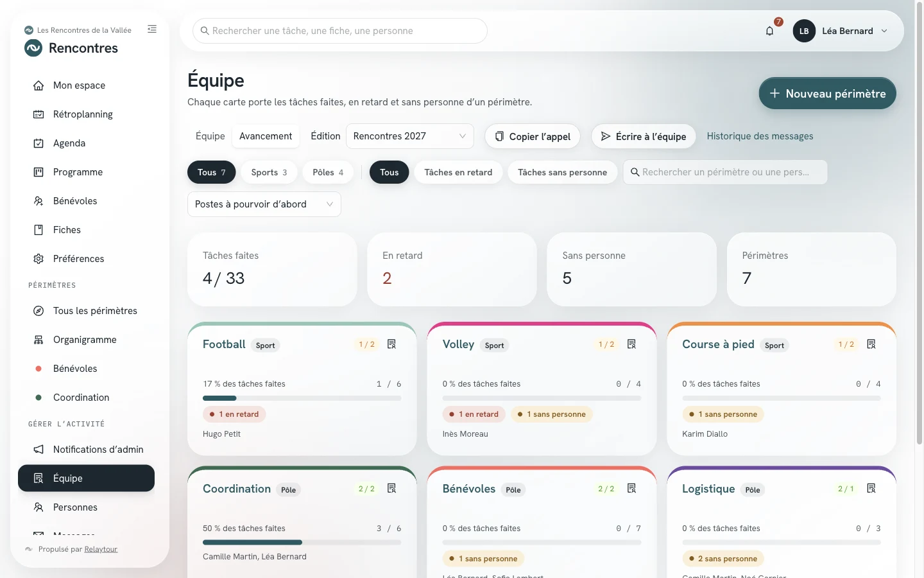Select the Tous task status filter
This screenshot has height=578, width=924.
pos(389,172)
